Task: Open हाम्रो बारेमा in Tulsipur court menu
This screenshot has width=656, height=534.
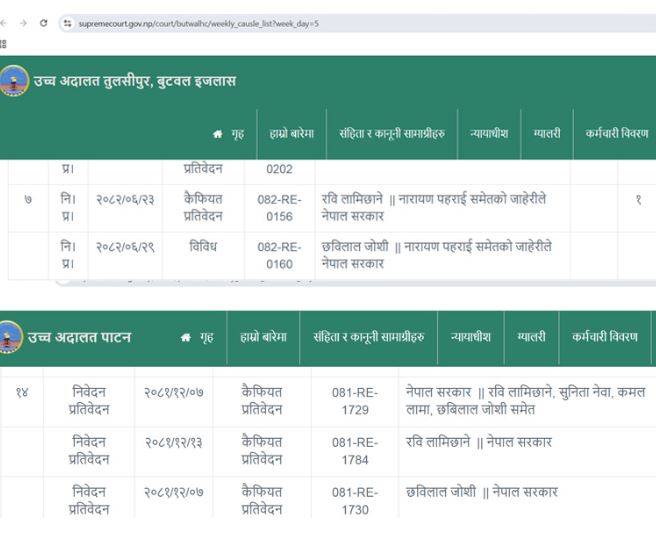Action: pos(291,134)
